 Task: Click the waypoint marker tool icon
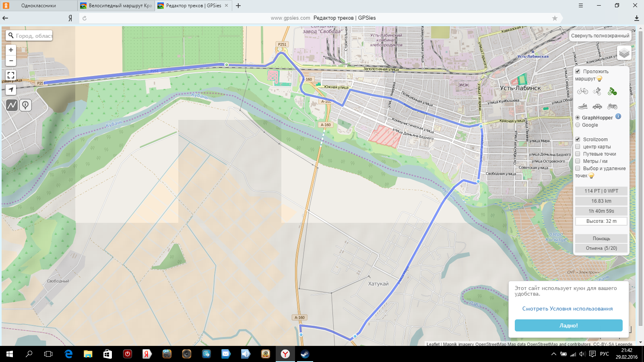[x=25, y=105]
